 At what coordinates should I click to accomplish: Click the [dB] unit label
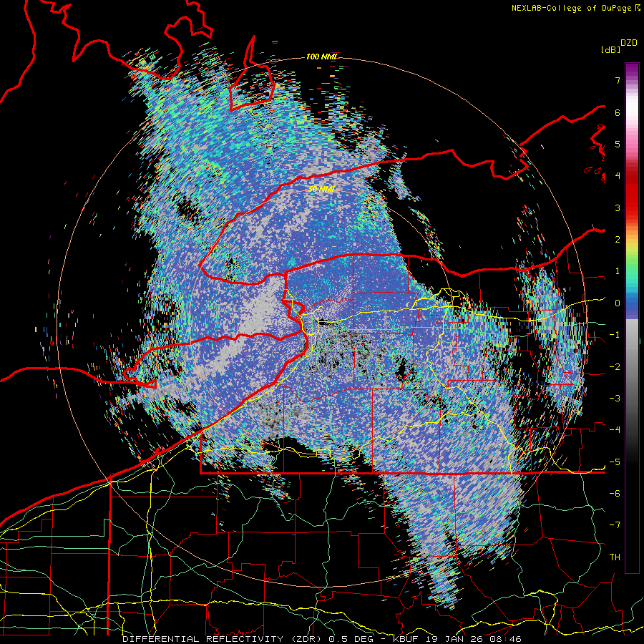click(611, 50)
